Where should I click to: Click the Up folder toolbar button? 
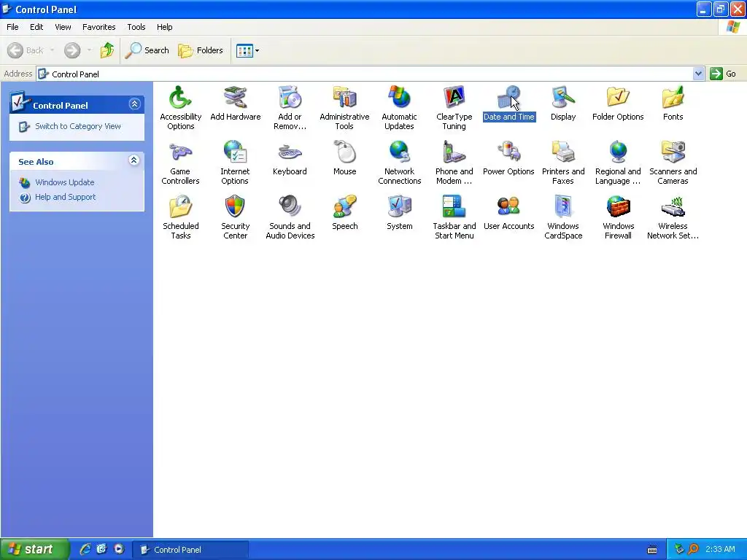pyautogui.click(x=107, y=50)
